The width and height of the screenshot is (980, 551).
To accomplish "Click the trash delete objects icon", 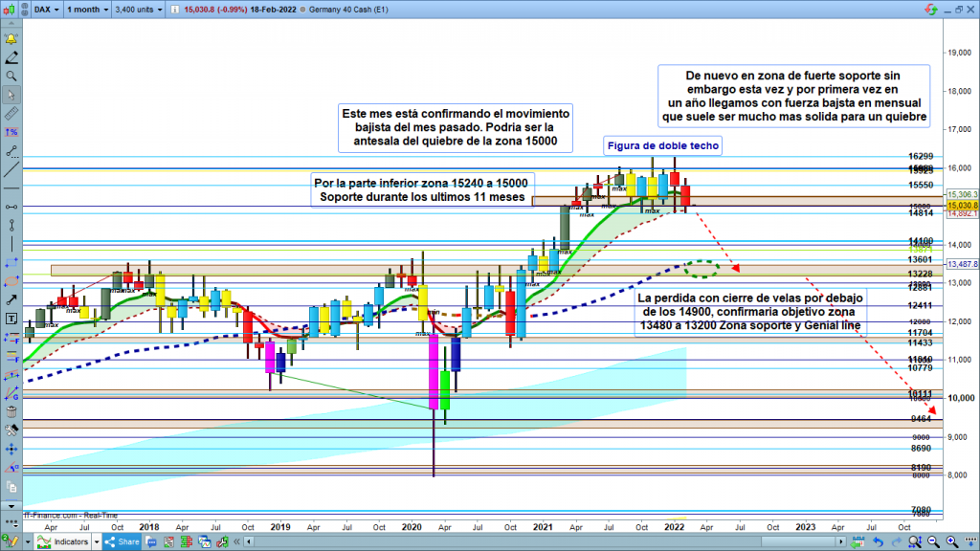I will pos(11,410).
